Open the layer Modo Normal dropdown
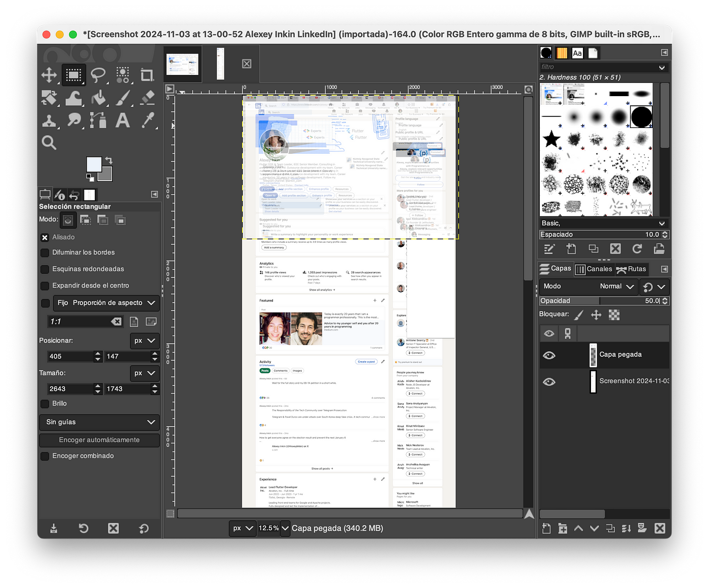The image size is (709, 588). [x=588, y=286]
